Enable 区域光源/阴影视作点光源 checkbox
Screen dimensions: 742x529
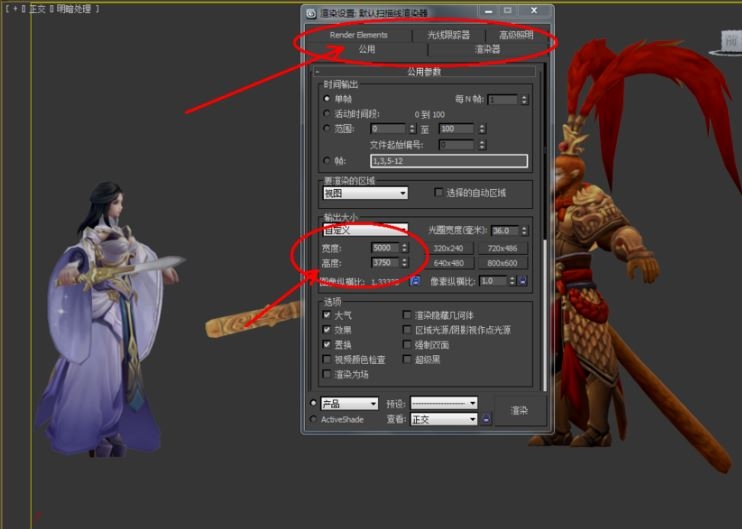(406, 329)
